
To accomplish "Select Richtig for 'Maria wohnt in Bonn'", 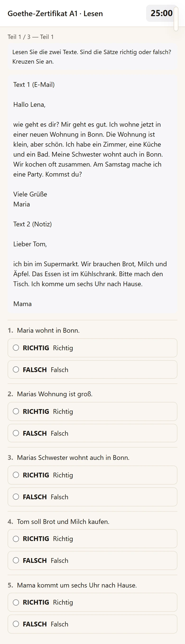I will click(x=92, y=348).
